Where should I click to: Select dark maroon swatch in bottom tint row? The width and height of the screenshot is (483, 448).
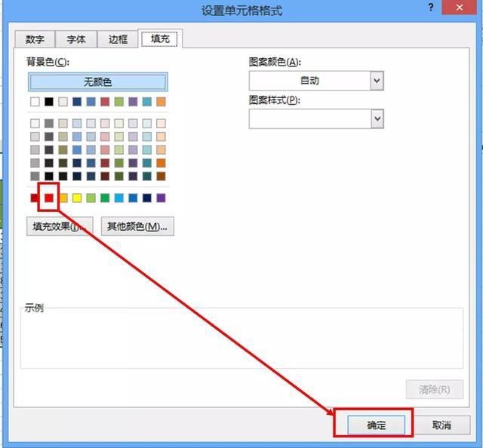(105, 176)
